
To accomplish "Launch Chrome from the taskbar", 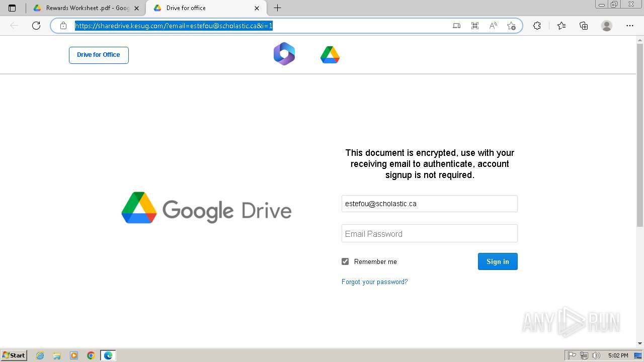I will [91, 355].
